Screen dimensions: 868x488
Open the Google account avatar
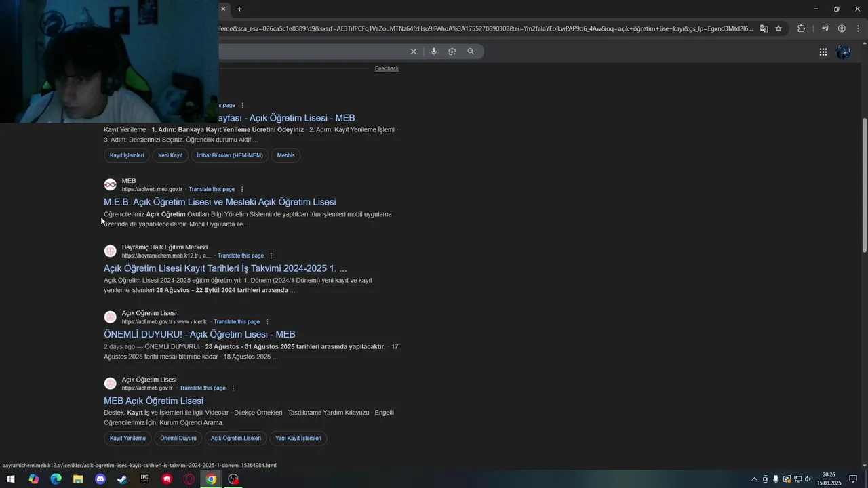[x=844, y=52]
